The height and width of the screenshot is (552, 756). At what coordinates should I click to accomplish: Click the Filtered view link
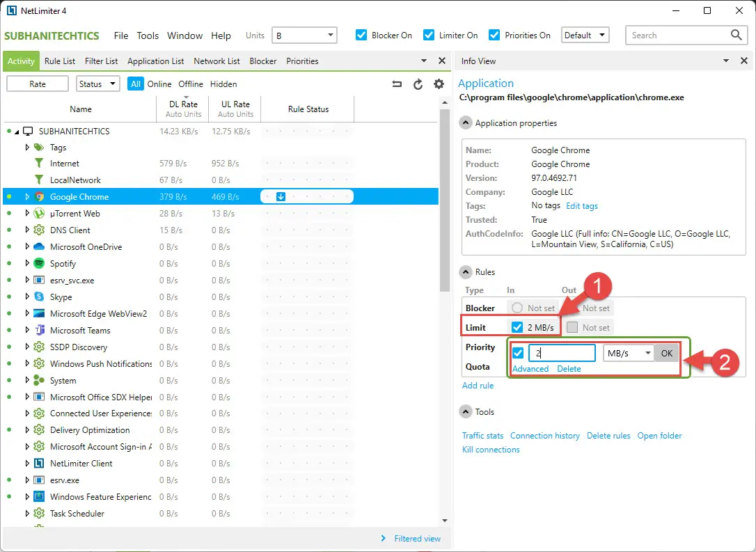pos(418,539)
